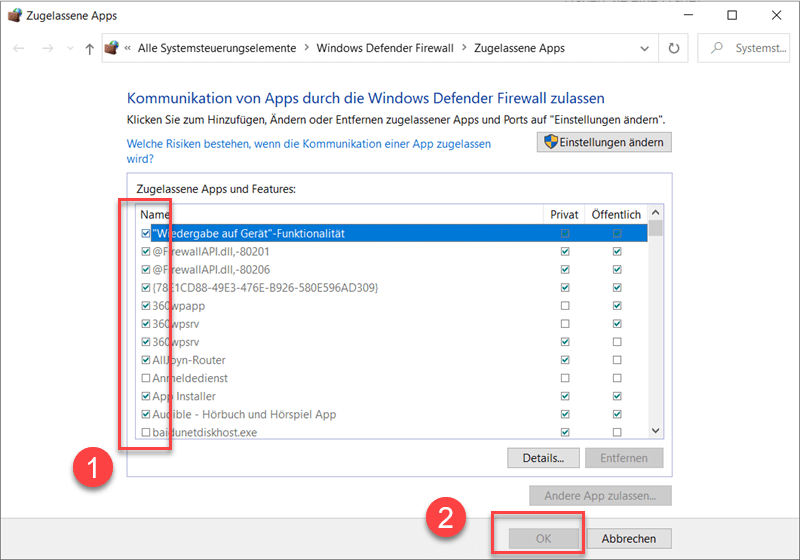This screenshot has width=800, height=560.
Task: Click the firewall icon in address bar
Action: click(112, 47)
